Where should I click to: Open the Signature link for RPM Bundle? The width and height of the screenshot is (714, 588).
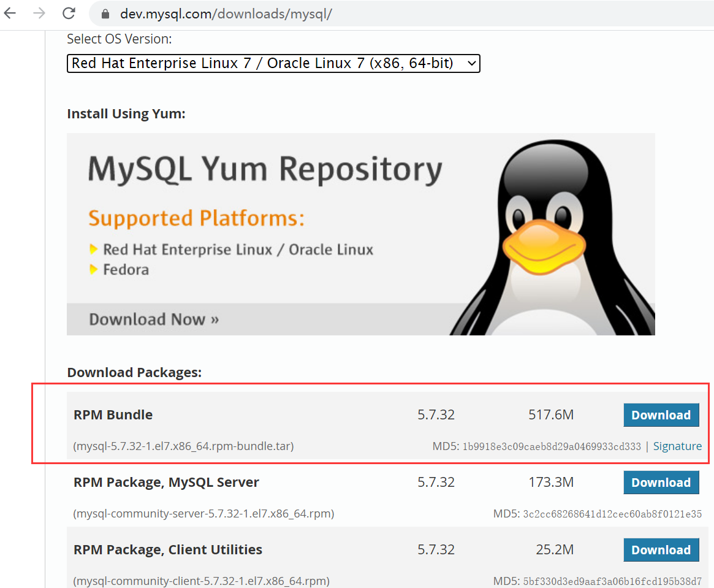pyautogui.click(x=677, y=446)
